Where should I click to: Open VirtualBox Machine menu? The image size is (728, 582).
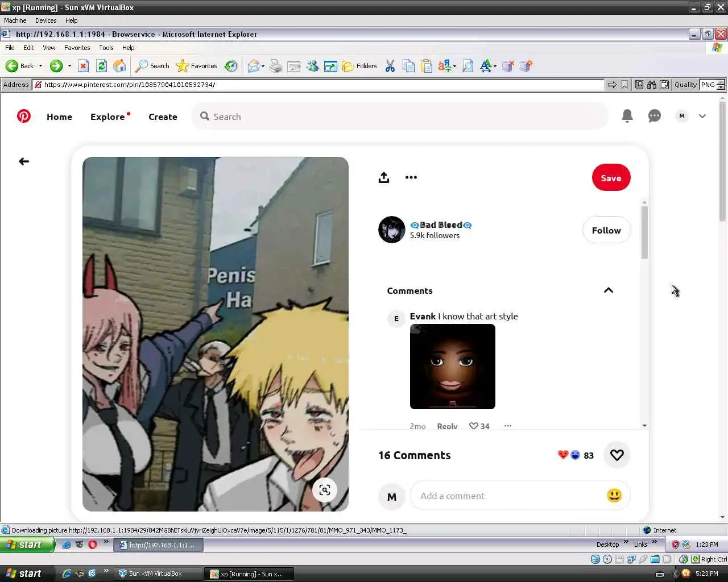[x=15, y=20]
